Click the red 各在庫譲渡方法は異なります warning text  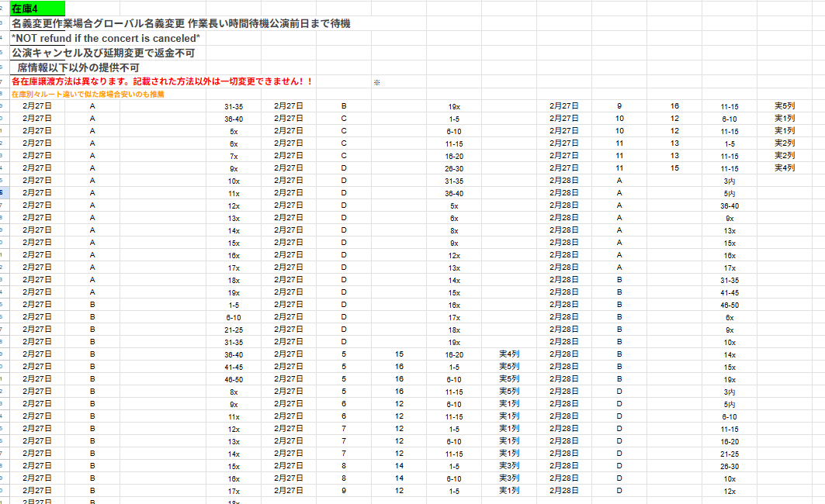click(x=162, y=81)
